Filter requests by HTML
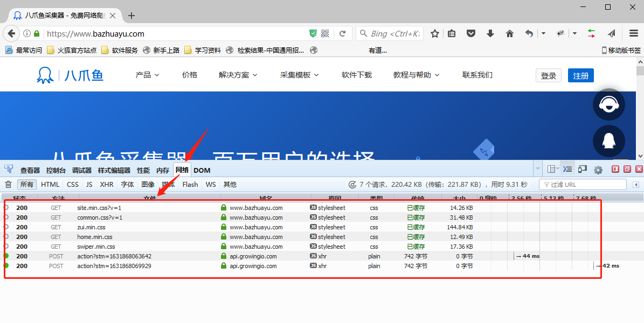The image size is (644, 323). coord(50,185)
